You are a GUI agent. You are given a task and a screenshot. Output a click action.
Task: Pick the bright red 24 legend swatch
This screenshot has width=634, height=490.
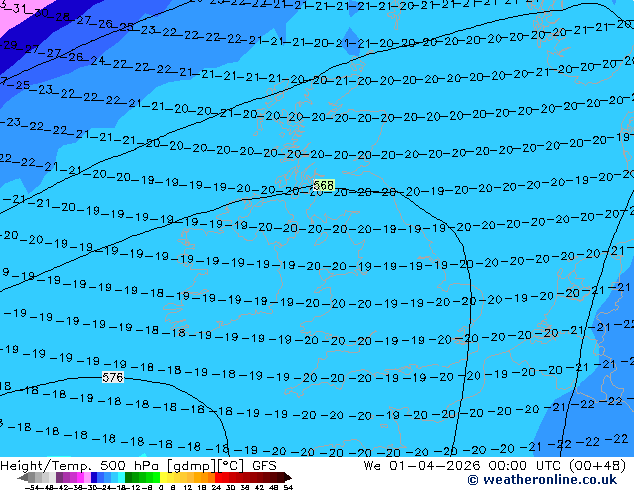(x=218, y=478)
